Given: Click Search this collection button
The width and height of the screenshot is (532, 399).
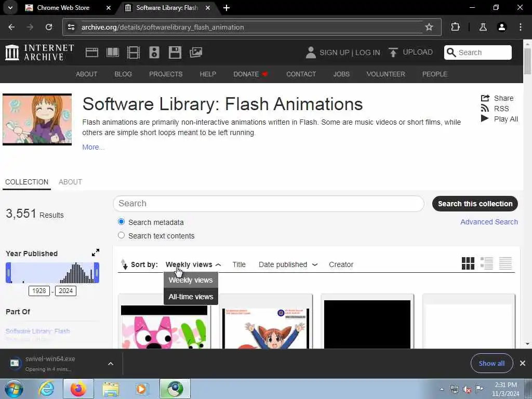Looking at the screenshot, I should pyautogui.click(x=475, y=204).
